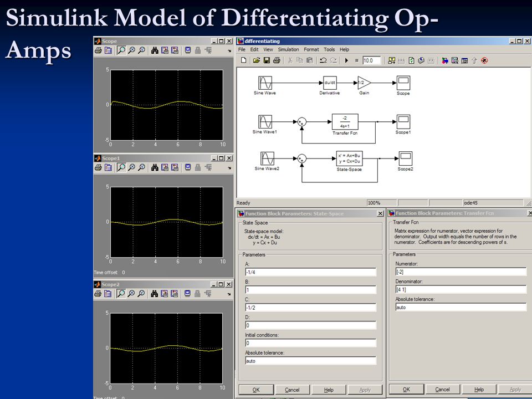Restore saved axes settings in window titled Scope
Image resolution: width=532 pixels, height=399 pixels.
[175, 50]
